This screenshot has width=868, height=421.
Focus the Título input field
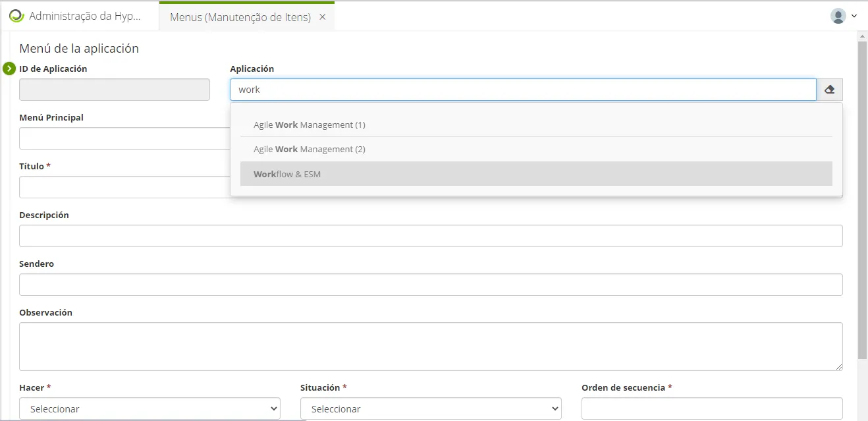point(124,187)
